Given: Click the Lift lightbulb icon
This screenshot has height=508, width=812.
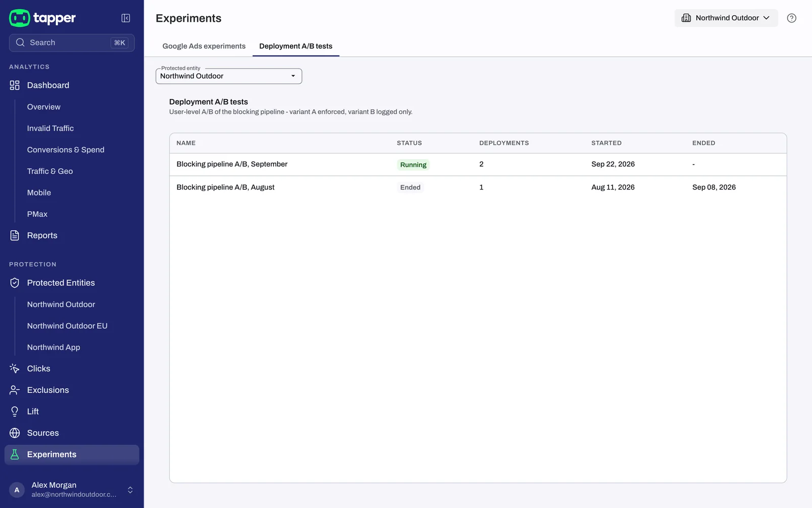Looking at the screenshot, I should click(15, 411).
